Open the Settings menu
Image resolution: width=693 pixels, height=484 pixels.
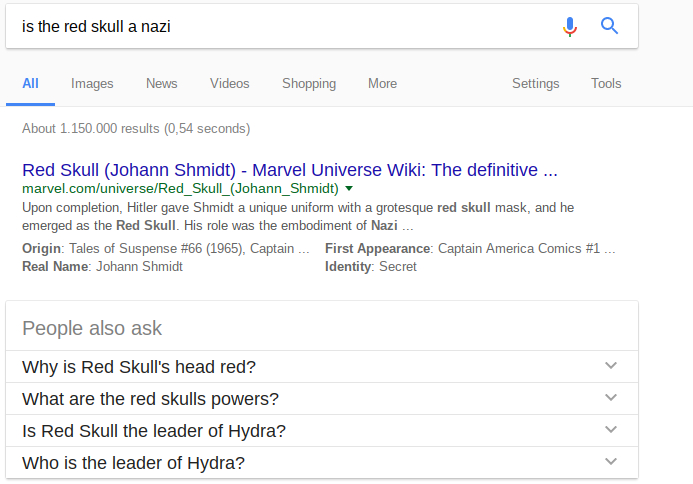coord(535,84)
